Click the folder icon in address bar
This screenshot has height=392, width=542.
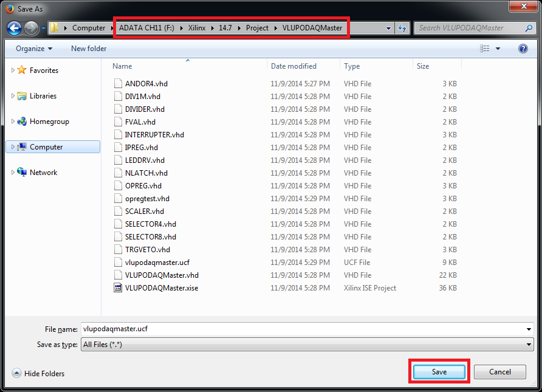pos(54,28)
